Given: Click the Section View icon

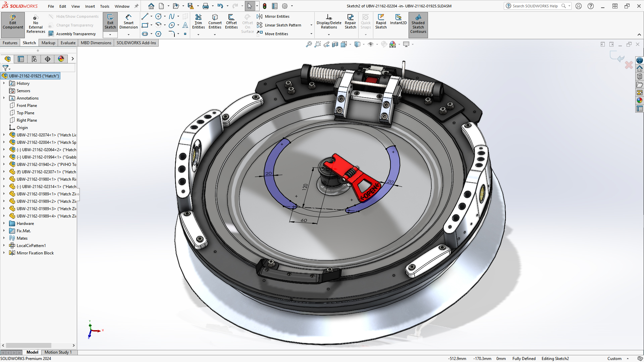Looking at the screenshot, I should 335,44.
